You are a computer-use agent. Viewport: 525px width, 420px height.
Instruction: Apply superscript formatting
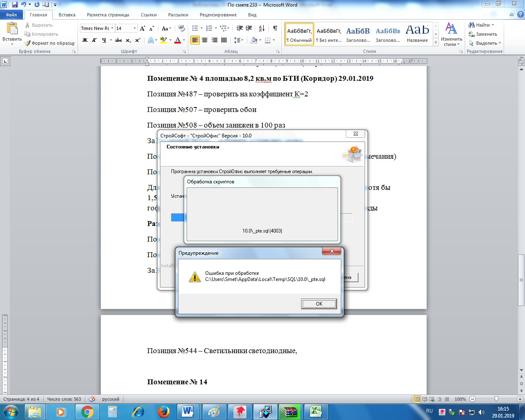coord(138,40)
